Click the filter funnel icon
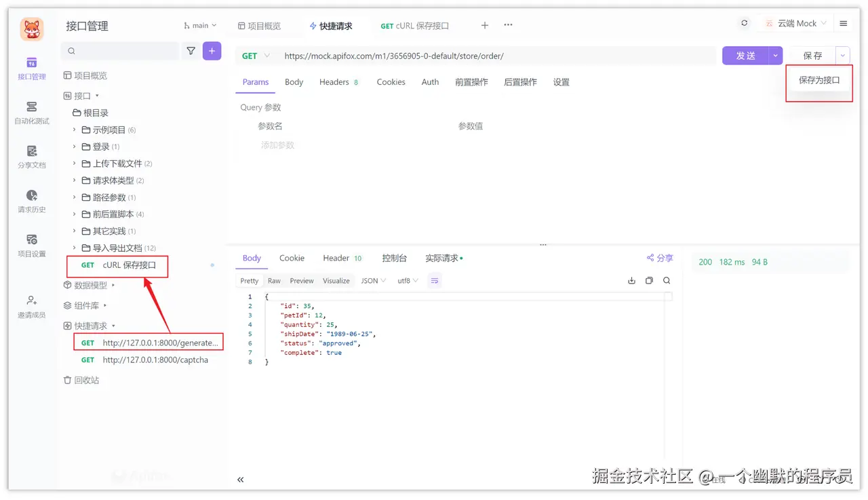868x500 pixels. pos(191,51)
